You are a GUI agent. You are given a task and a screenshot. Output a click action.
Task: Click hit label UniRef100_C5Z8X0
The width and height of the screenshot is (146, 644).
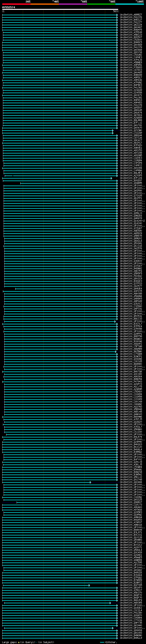(x=131, y=40)
